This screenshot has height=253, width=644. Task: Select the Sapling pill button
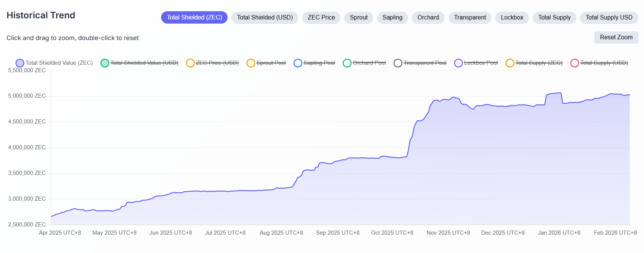click(392, 18)
